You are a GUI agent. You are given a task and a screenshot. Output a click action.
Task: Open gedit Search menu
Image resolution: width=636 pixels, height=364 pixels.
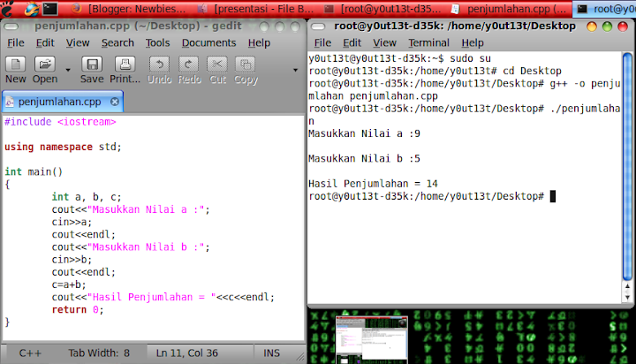(117, 42)
